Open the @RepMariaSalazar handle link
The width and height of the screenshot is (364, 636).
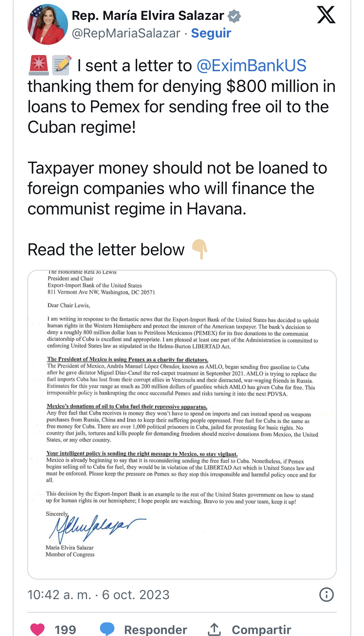click(126, 33)
